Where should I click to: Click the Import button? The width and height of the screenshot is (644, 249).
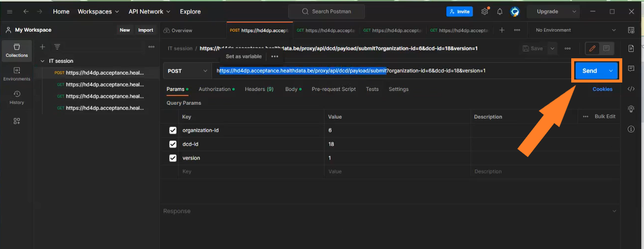click(146, 30)
